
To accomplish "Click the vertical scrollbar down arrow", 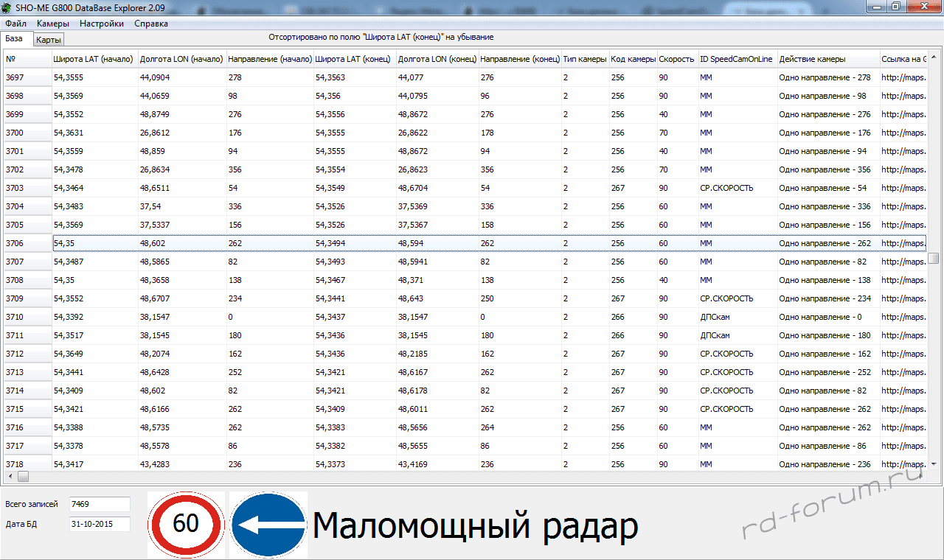I will point(934,464).
